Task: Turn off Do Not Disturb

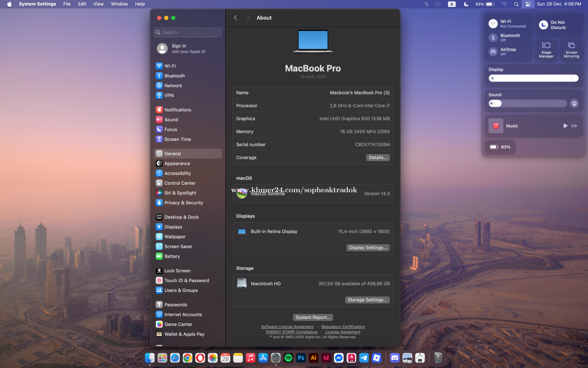Action: coord(543,25)
